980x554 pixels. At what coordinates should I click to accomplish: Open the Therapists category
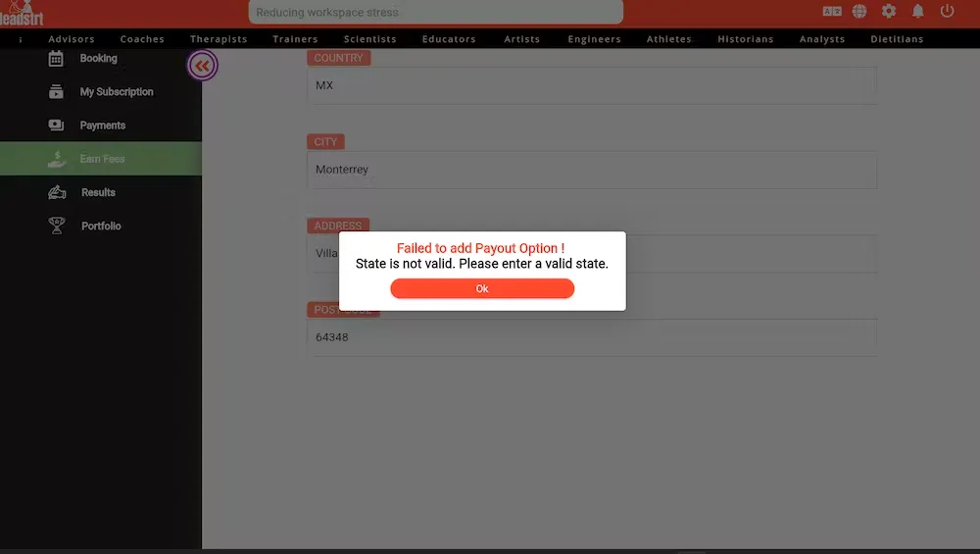(219, 39)
